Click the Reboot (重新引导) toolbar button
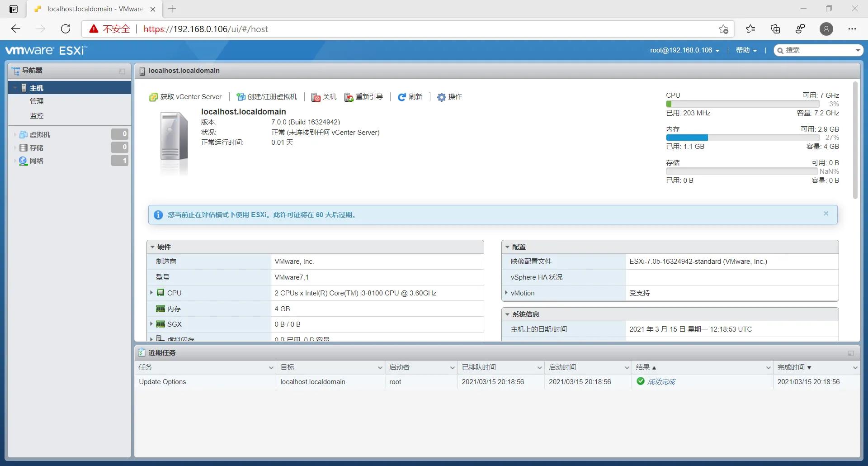Image resolution: width=868 pixels, height=466 pixels. coord(363,97)
